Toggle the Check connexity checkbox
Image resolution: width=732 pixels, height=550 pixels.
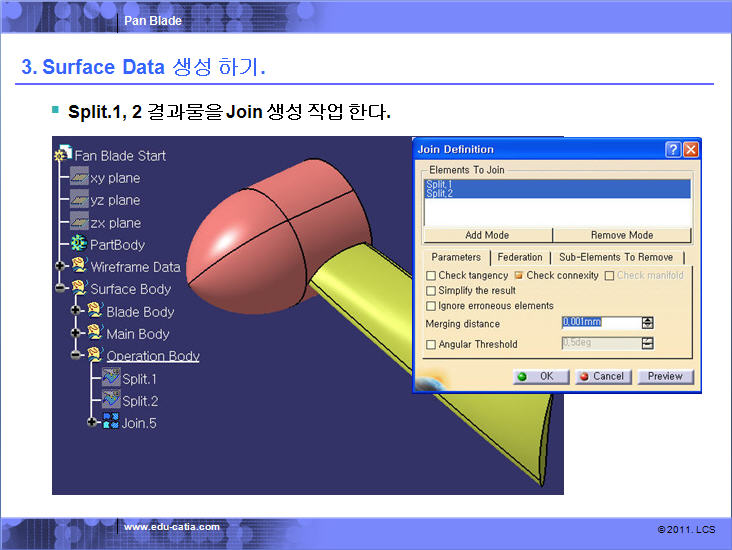point(519,276)
